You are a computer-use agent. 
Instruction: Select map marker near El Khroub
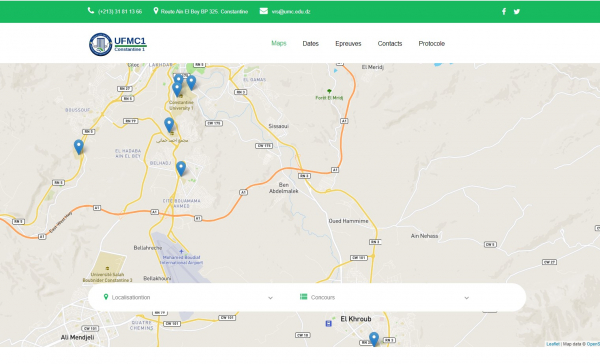(x=374, y=339)
